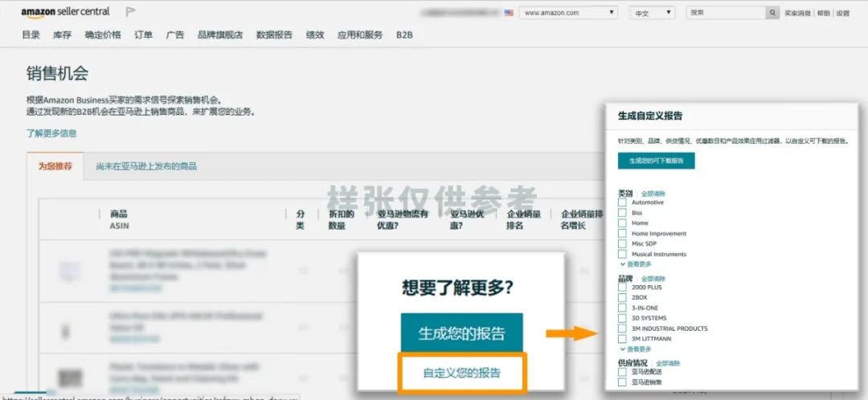Image resolution: width=868 pixels, height=400 pixels.
Task: Click the 商品 ASIN column header
Action: [x=119, y=219]
